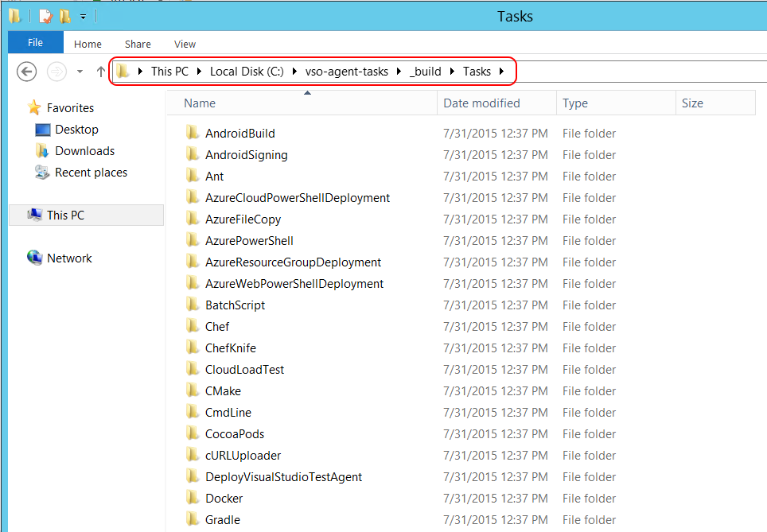
Task: Expand the arrow after Tasks breadcrumb
Action: click(501, 72)
